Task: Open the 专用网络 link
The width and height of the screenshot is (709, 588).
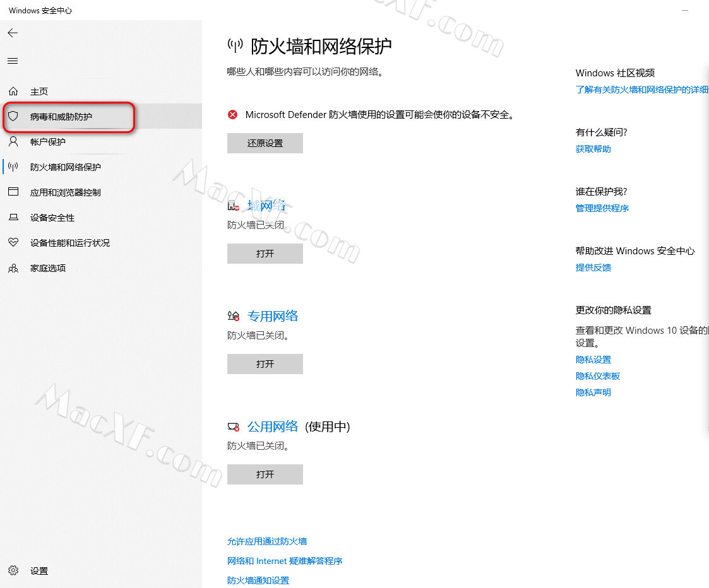Action: [273, 316]
